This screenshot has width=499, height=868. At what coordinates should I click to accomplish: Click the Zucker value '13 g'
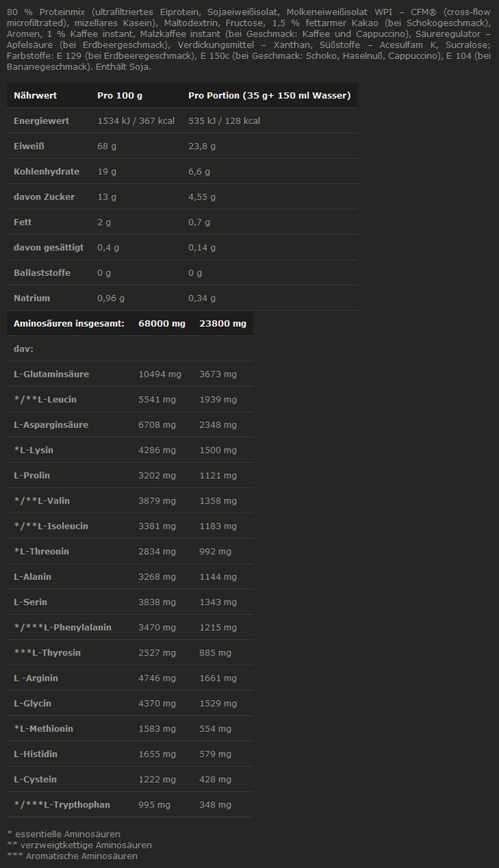[x=107, y=197]
